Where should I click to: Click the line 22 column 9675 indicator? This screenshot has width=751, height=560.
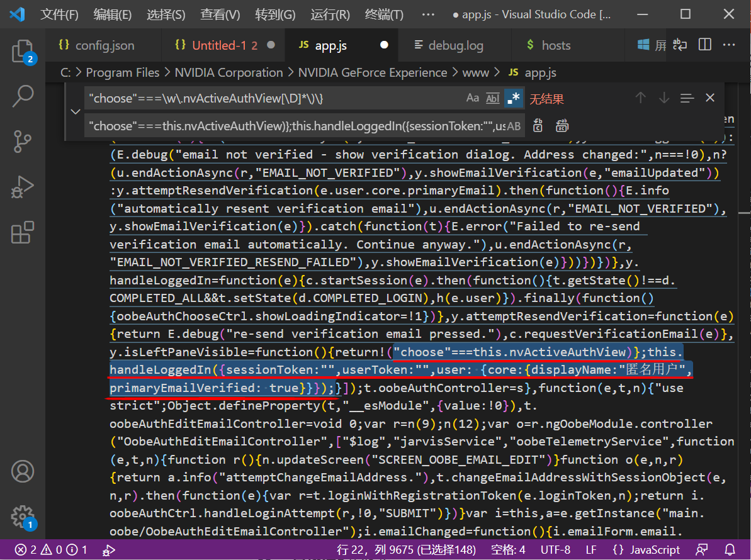[406, 549]
